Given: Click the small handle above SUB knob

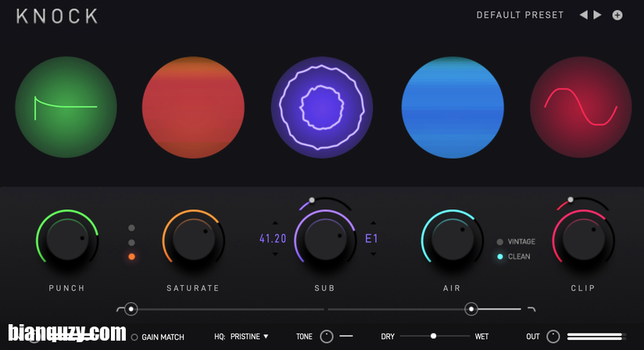Looking at the screenshot, I should click(x=312, y=200).
